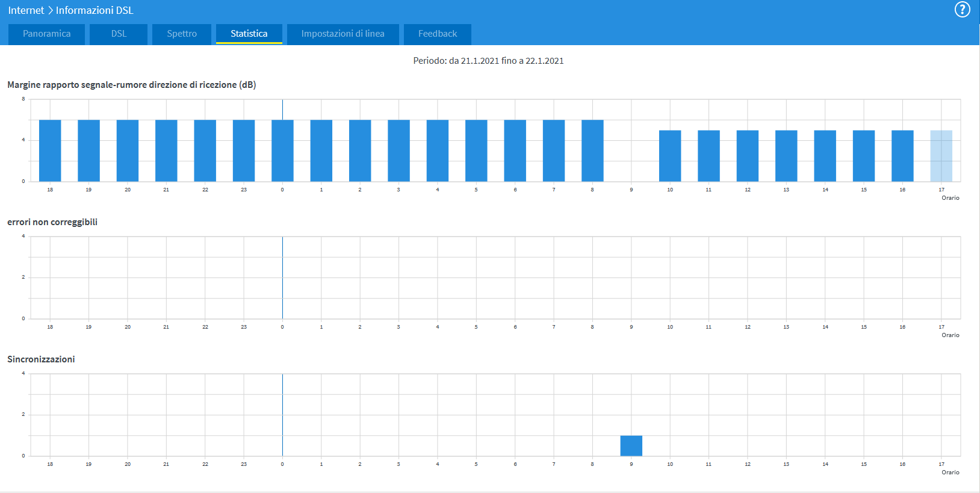Click the SNR bar at hour 10
Screen dimensions: 980x493
670,156
